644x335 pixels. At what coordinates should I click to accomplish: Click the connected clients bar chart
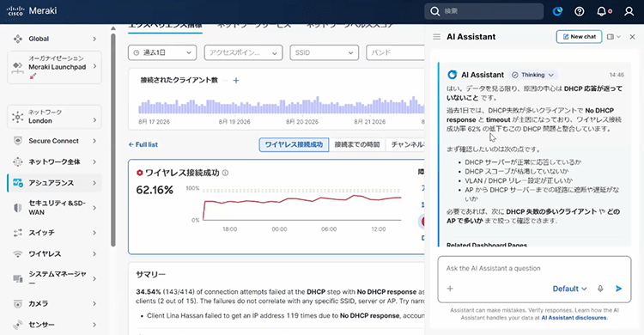pyautogui.click(x=282, y=106)
